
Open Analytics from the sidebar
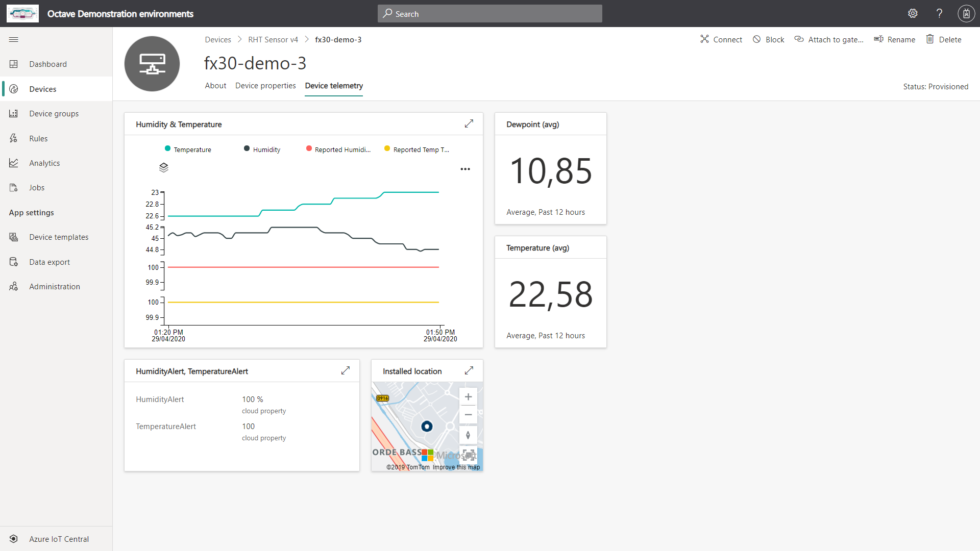tap(56, 163)
